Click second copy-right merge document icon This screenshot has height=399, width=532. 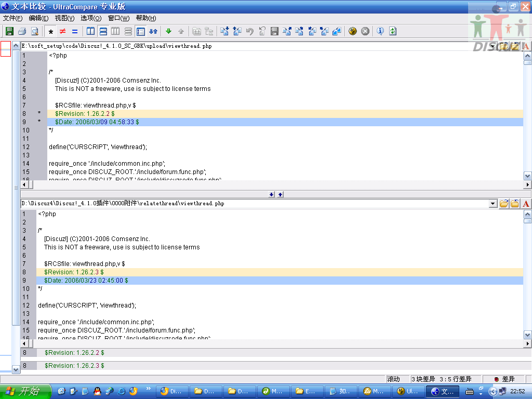[299, 32]
